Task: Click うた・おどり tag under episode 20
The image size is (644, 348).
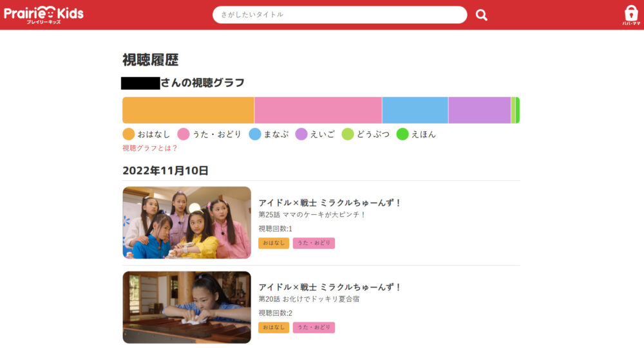Action: pyautogui.click(x=314, y=327)
